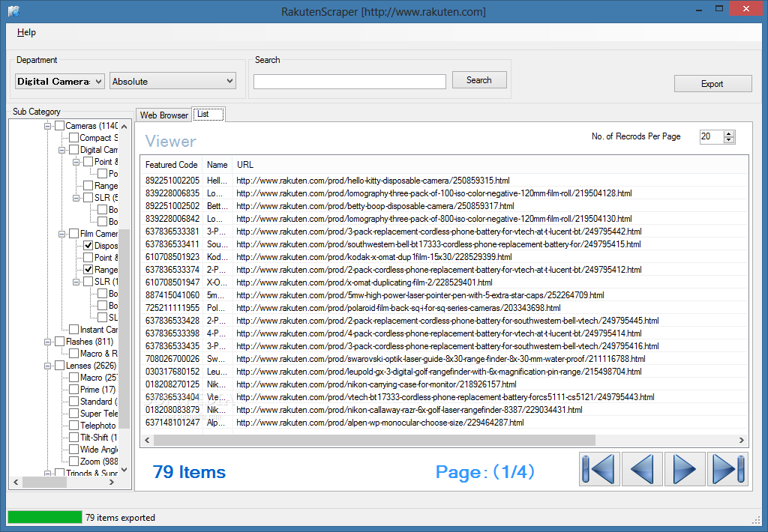Check the Instant Cameras checkbox
This screenshot has width=768, height=532.
point(74,330)
